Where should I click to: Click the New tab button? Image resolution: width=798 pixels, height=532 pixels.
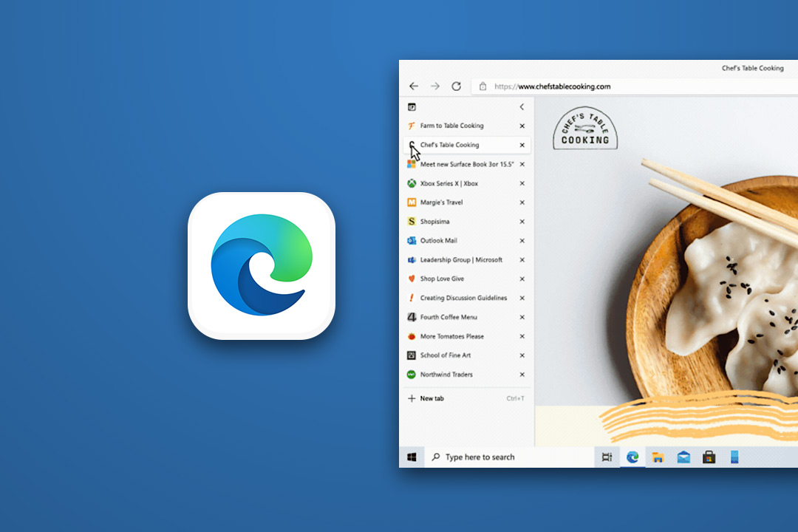pos(466,398)
